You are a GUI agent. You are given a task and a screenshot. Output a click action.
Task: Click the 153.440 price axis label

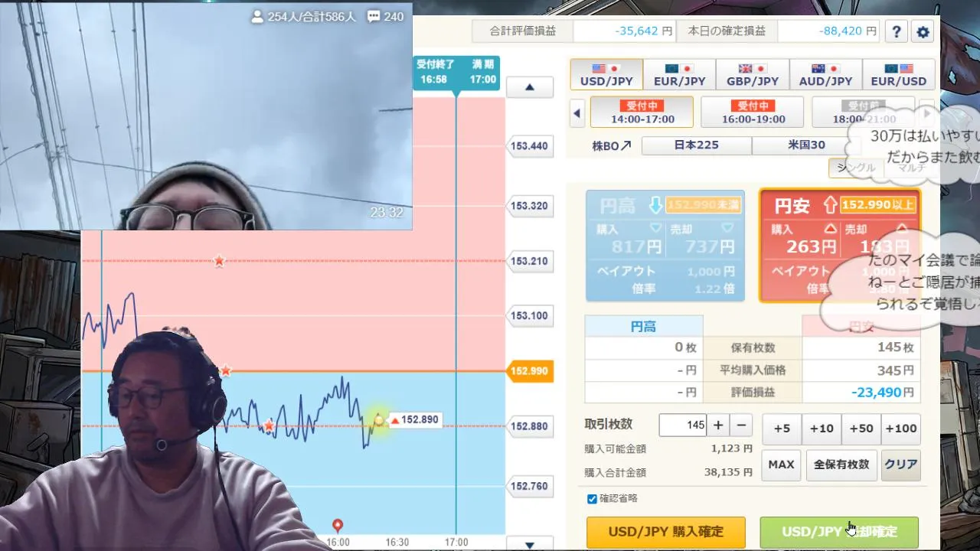point(531,145)
